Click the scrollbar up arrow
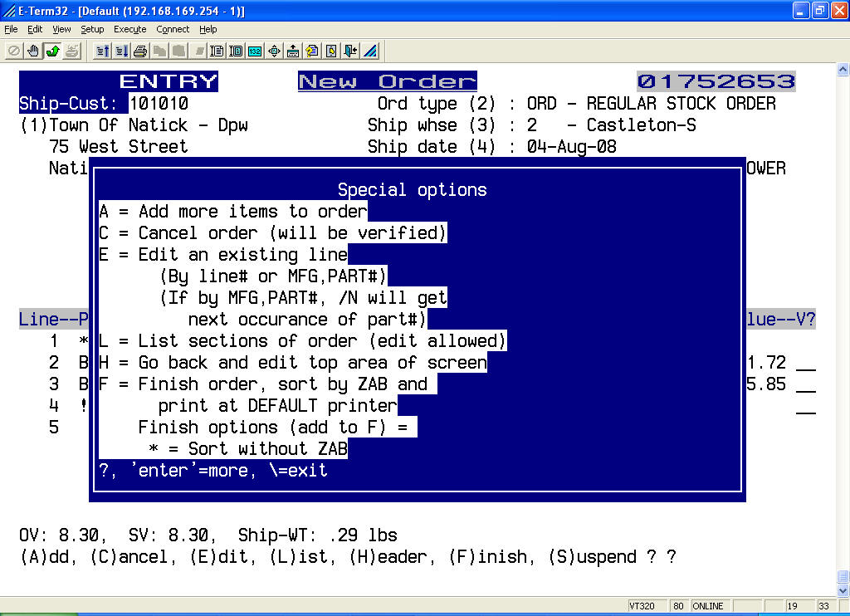Viewport: 850px width, 616px height. tap(843, 70)
